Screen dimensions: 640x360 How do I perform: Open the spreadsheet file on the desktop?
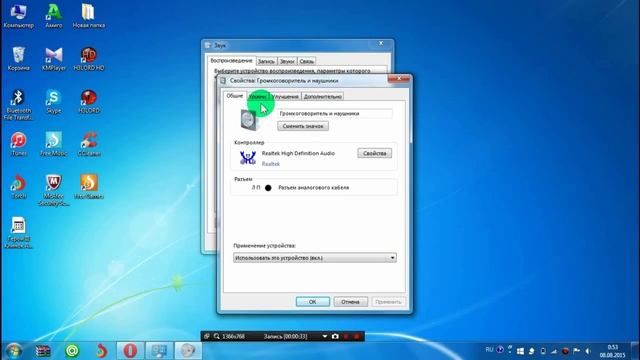pyautogui.click(x=18, y=233)
